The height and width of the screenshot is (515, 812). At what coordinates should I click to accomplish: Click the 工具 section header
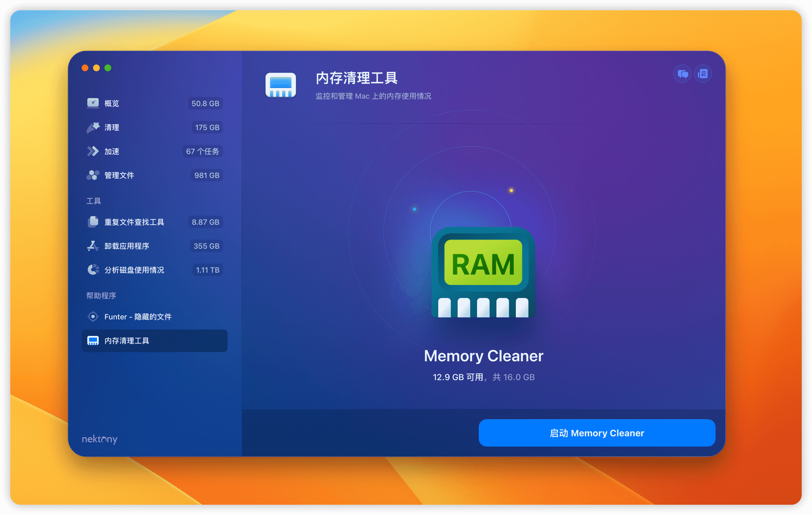[x=94, y=201]
